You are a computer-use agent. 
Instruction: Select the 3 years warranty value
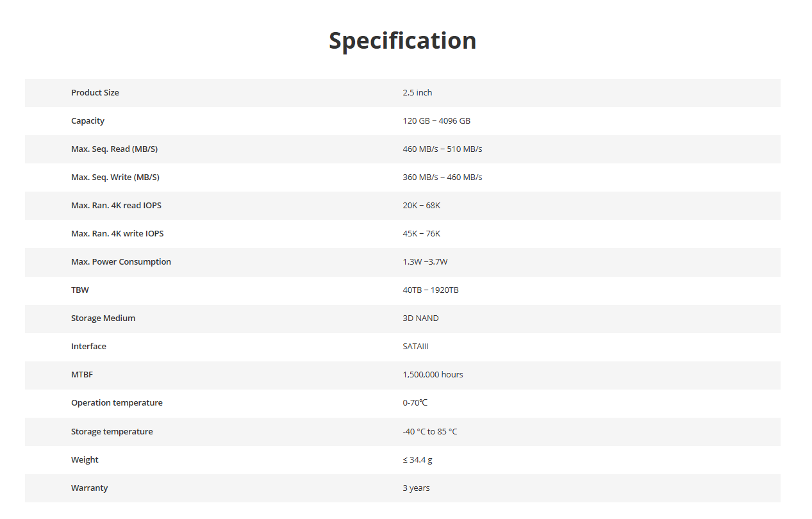[x=416, y=488]
